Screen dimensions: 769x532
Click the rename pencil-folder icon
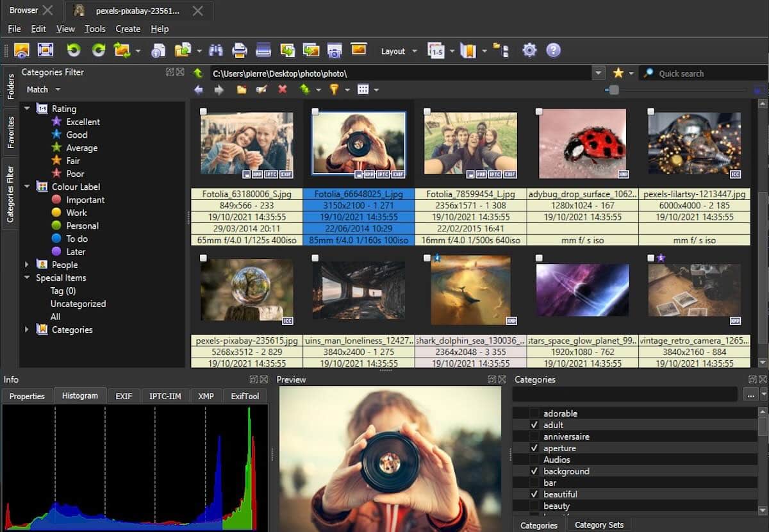click(x=261, y=90)
